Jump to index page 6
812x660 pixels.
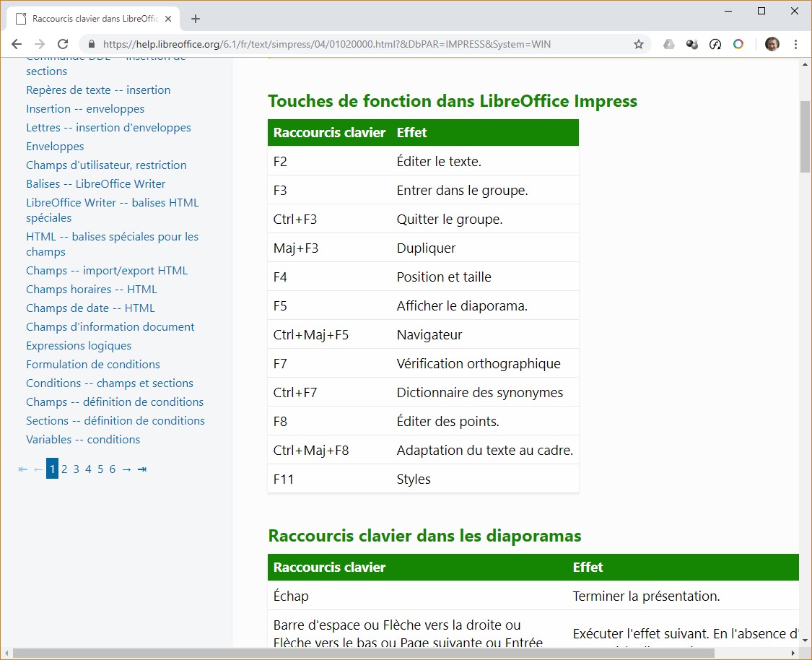pos(112,469)
